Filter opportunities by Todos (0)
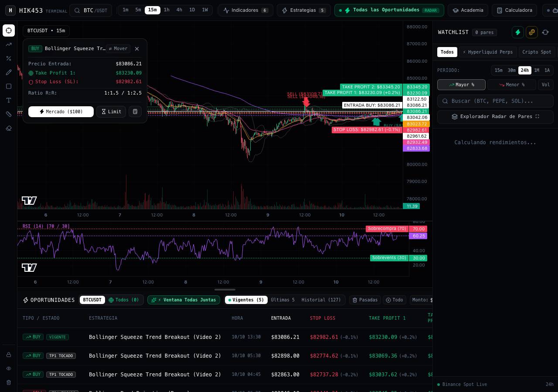 (x=124, y=300)
